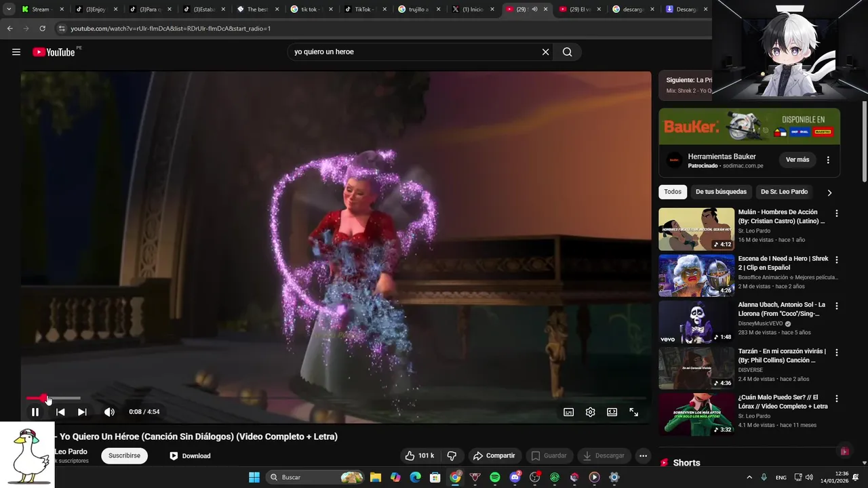The width and height of the screenshot is (868, 488).
Task: Open Microsoft Edge from the taskbar
Action: (x=416, y=477)
